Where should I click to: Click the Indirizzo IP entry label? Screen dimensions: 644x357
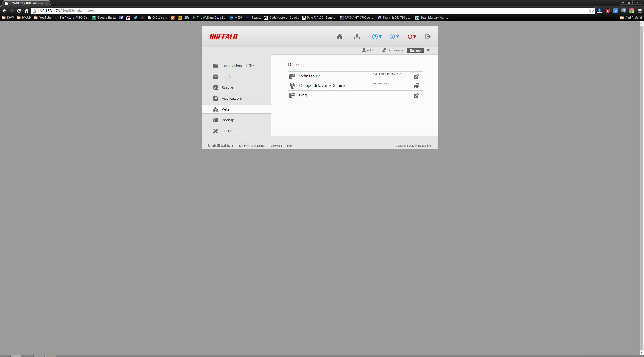click(x=309, y=76)
